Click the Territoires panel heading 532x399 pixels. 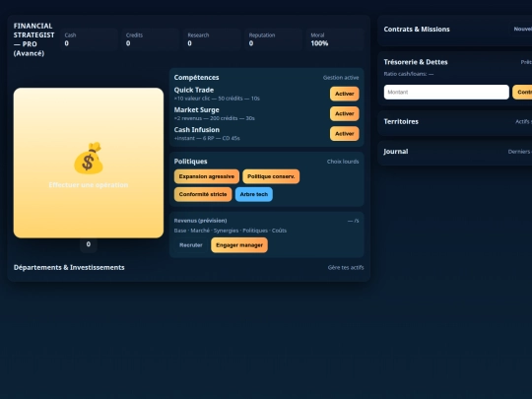(x=401, y=121)
